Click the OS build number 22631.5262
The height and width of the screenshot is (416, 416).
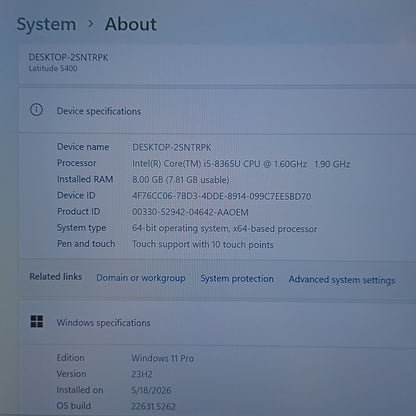[153, 406]
